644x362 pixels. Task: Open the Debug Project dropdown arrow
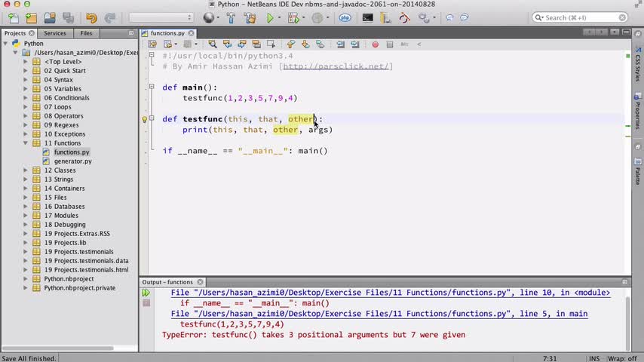pos(303,17)
